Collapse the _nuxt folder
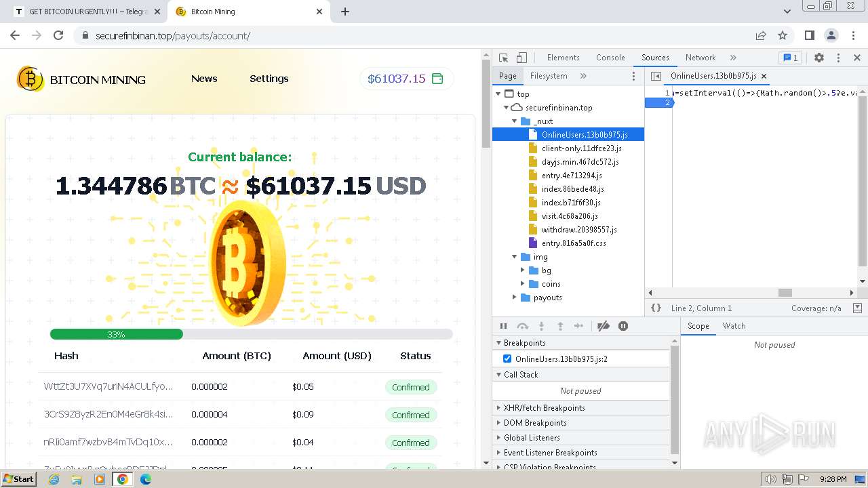This screenshot has width=868, height=488. click(x=515, y=121)
